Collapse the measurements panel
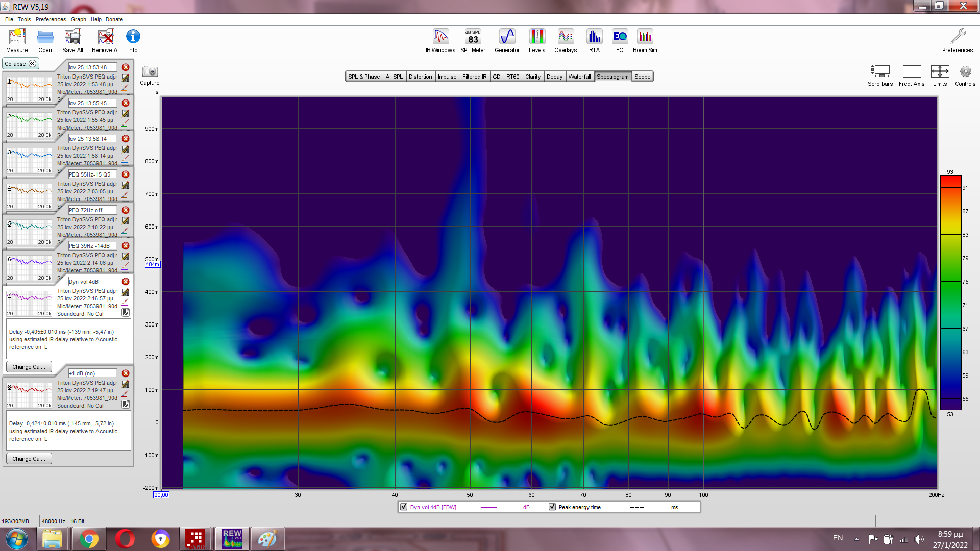This screenshot has width=980, height=551. pyautogui.click(x=20, y=64)
